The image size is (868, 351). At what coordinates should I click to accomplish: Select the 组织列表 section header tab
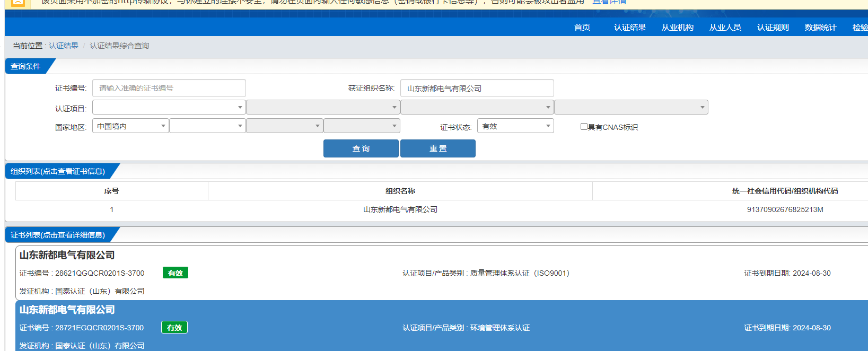pos(58,171)
